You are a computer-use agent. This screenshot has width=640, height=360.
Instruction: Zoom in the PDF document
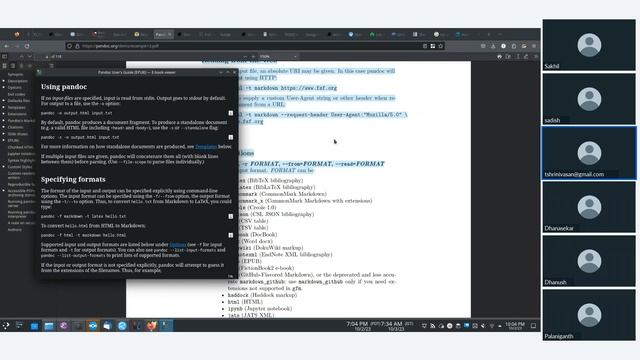tap(253, 56)
